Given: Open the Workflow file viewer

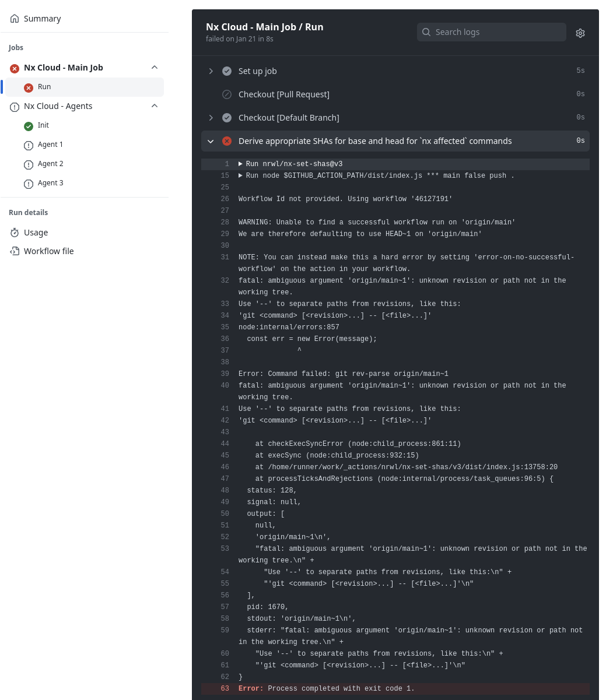Looking at the screenshot, I should pyautogui.click(x=48, y=251).
